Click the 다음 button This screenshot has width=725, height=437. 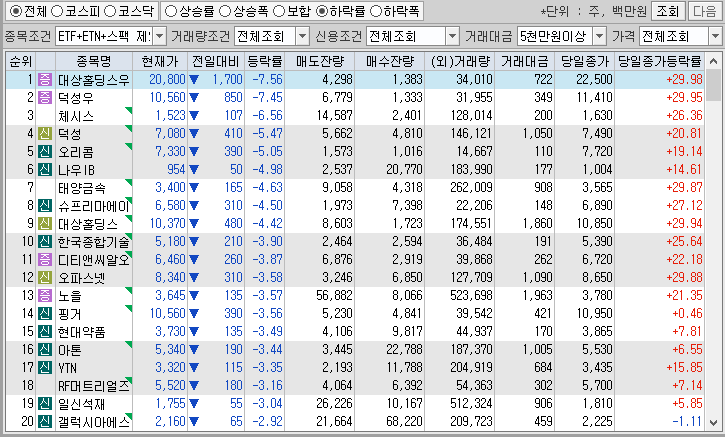click(705, 11)
